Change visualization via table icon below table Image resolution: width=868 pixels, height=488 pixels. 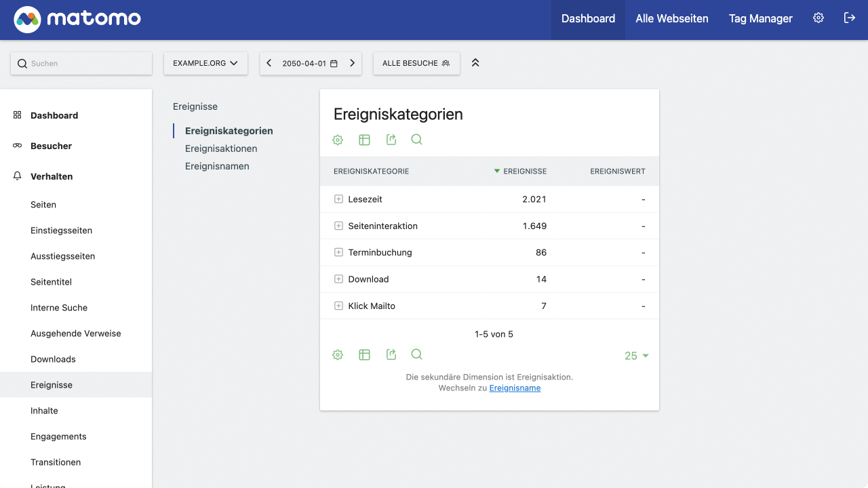click(364, 354)
